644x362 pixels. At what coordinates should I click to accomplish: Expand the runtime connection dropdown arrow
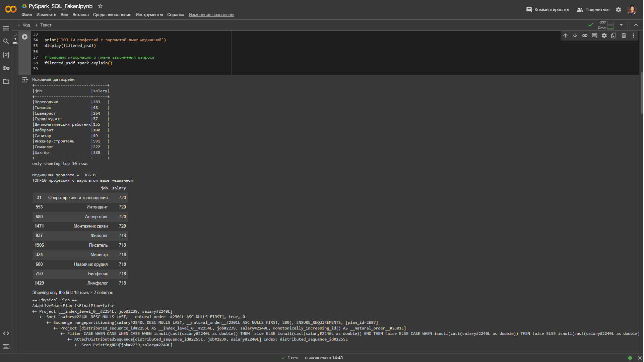point(622,25)
